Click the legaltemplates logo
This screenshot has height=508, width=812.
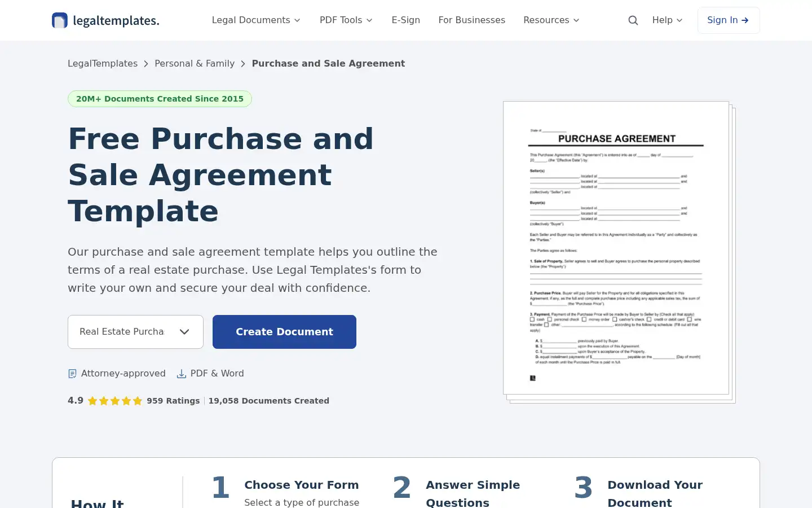pos(105,20)
